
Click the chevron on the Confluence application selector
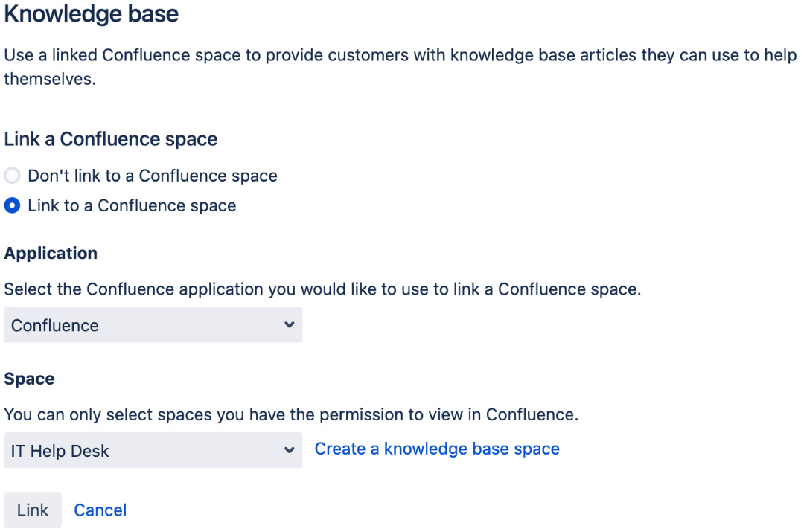tap(290, 325)
